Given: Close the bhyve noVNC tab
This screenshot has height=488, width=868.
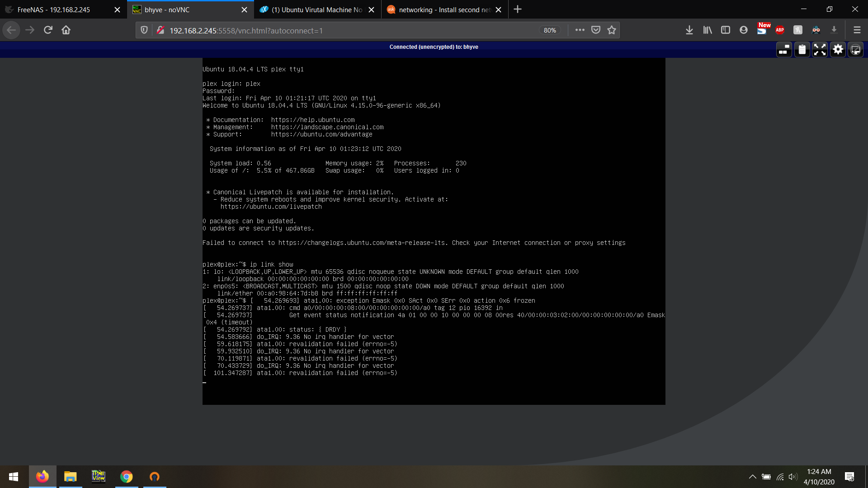Looking at the screenshot, I should [244, 9].
